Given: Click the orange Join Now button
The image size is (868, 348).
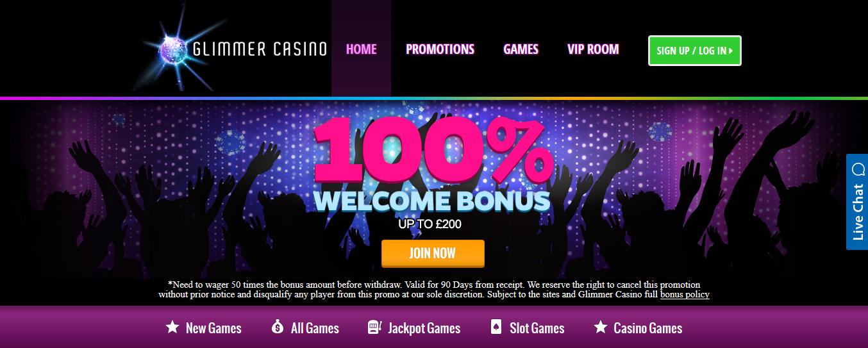Looking at the screenshot, I should coord(433,253).
